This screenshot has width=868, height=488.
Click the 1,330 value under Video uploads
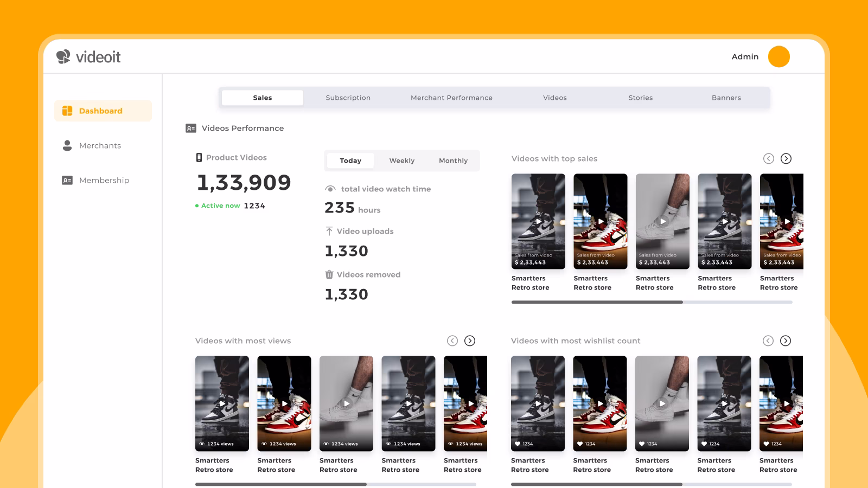[x=346, y=251]
